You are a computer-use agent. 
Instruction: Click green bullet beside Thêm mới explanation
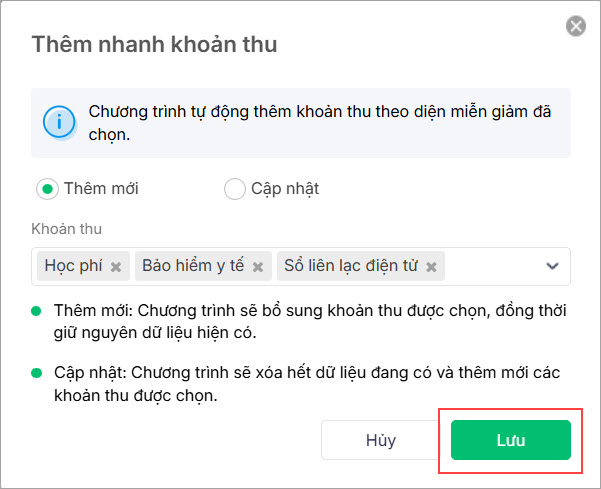(x=38, y=310)
